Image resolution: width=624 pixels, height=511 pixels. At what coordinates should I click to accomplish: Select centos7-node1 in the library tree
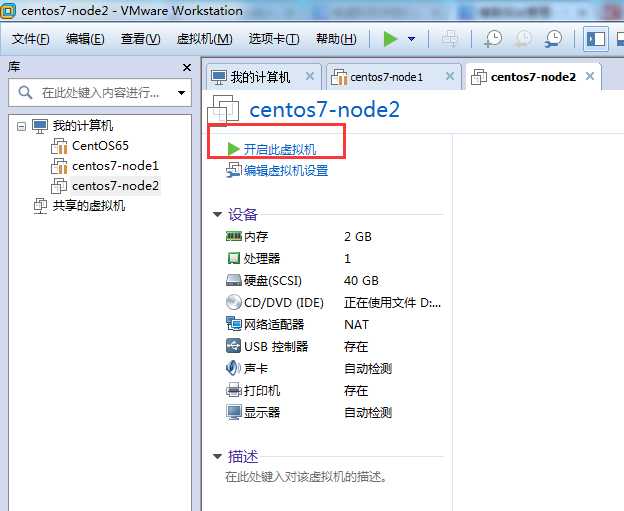tap(115, 166)
